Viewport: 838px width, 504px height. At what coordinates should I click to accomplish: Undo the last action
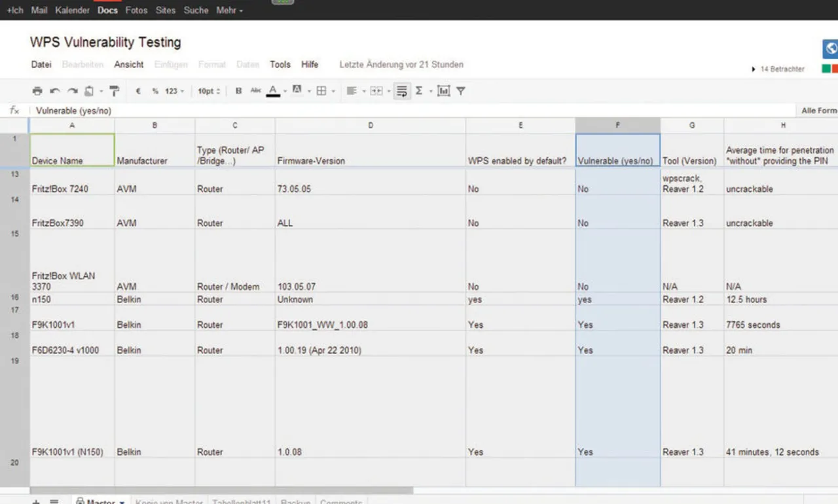point(55,91)
